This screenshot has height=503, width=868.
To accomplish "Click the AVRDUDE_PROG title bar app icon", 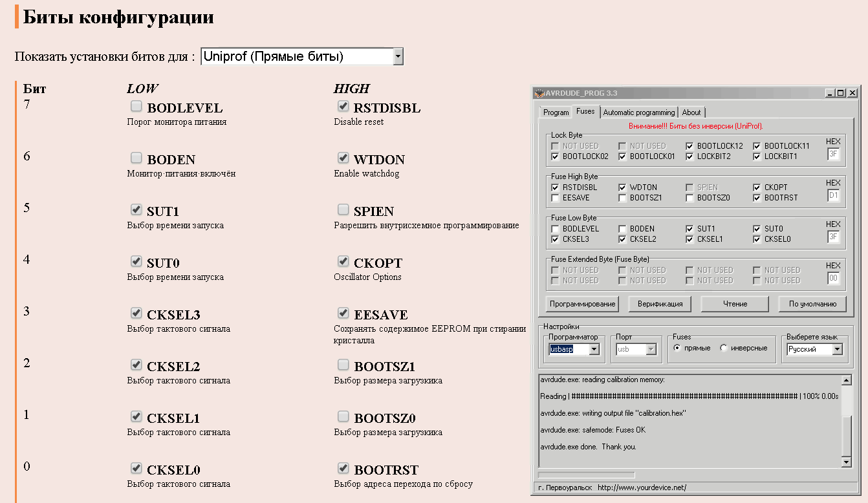I will [539, 93].
